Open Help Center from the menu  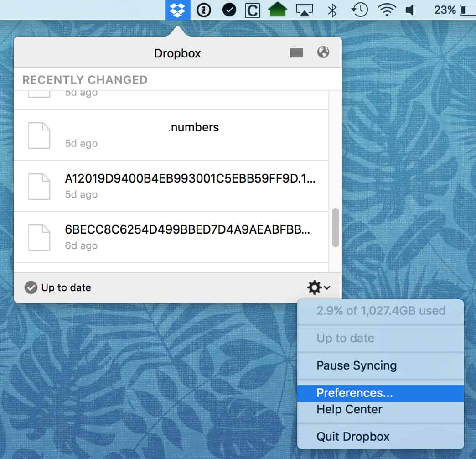point(381,409)
